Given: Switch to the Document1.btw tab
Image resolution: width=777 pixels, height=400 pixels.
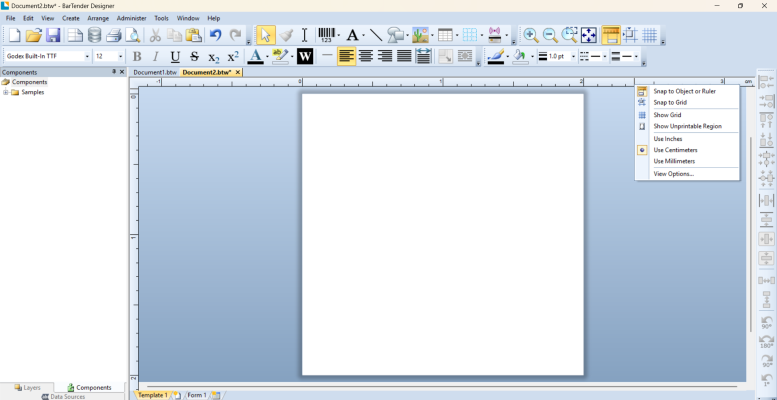Looking at the screenshot, I should [x=155, y=72].
